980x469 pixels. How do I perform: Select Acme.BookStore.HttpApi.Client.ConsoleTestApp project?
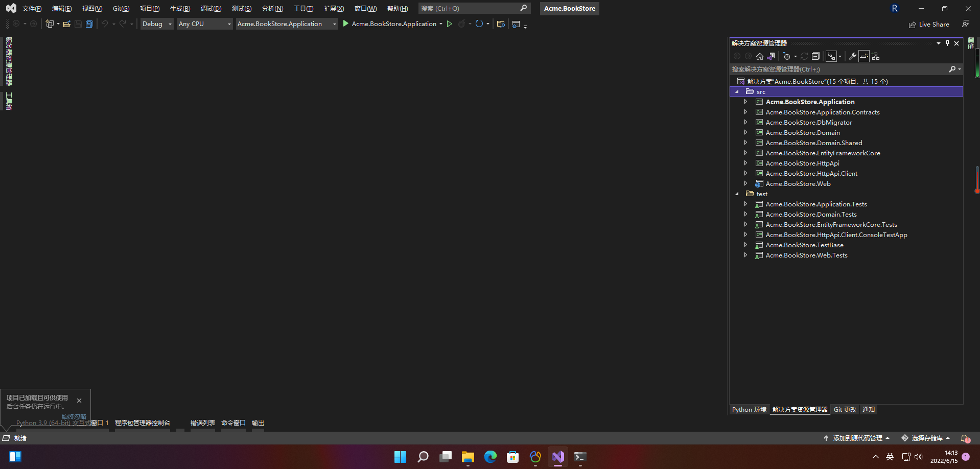(836, 235)
